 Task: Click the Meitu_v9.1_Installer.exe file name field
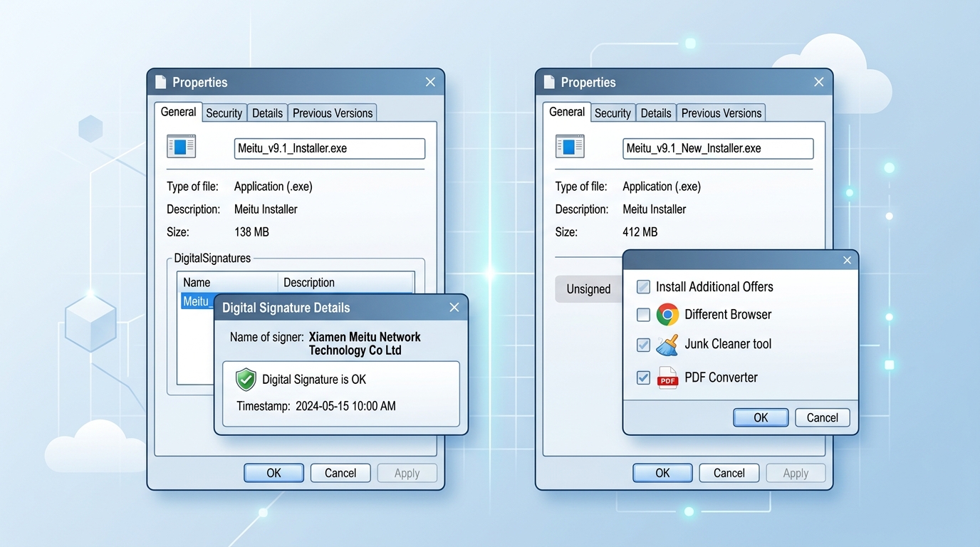tap(330, 148)
